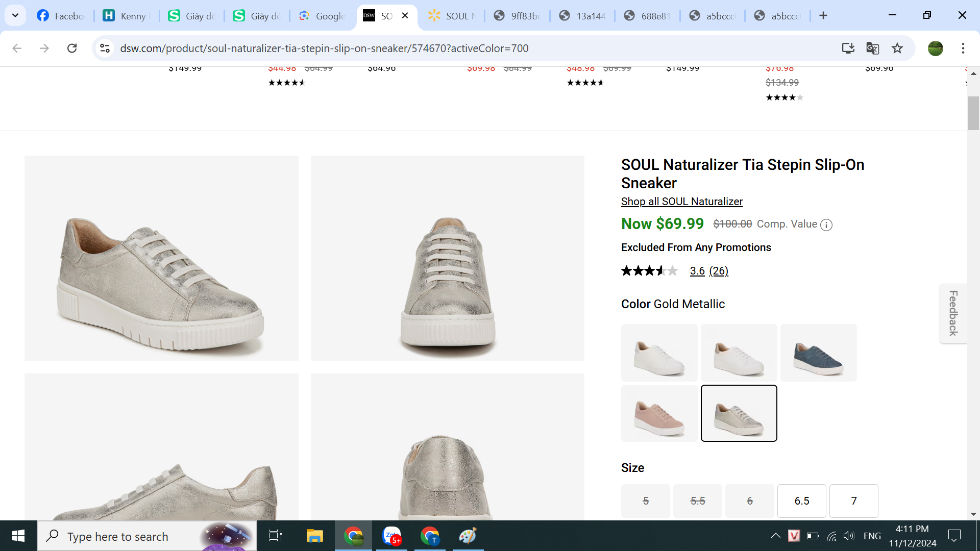Viewport: 980px width, 551px height.
Task: Reload the DSW product page
Action: click(72, 48)
